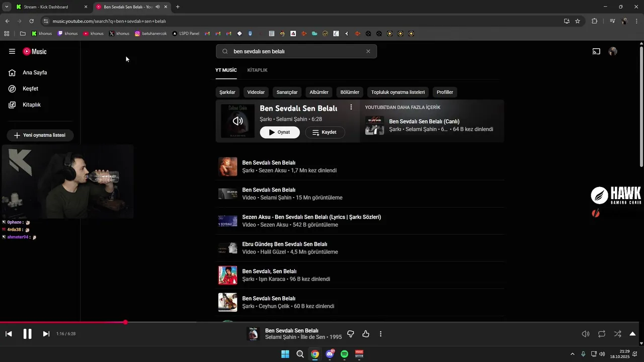The width and height of the screenshot is (644, 362).
Task: Click top result album art with speaker icon
Action: click(238, 121)
